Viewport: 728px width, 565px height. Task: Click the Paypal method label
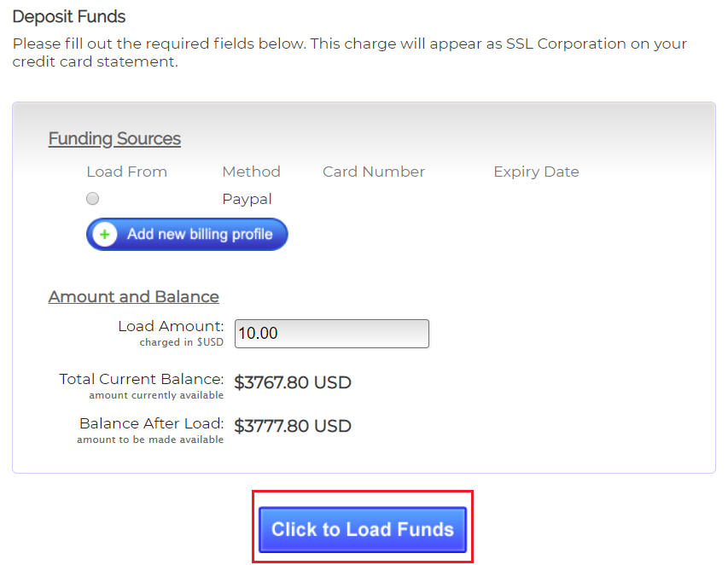tap(247, 199)
